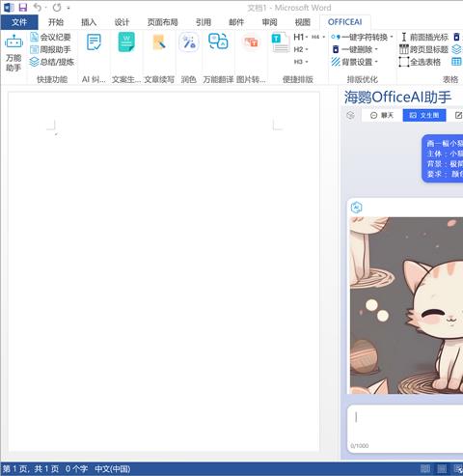Switch to the 视图 ribbon tab
The height and width of the screenshot is (476, 463).
click(303, 22)
